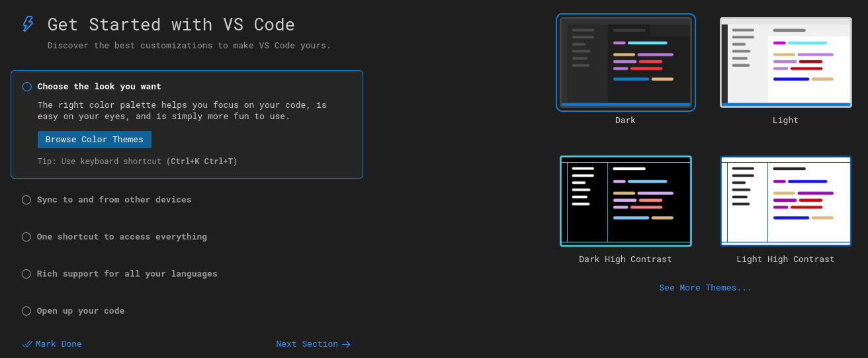868x358 pixels.
Task: Select 'Choose the look you want' step heading
Action: tap(99, 87)
